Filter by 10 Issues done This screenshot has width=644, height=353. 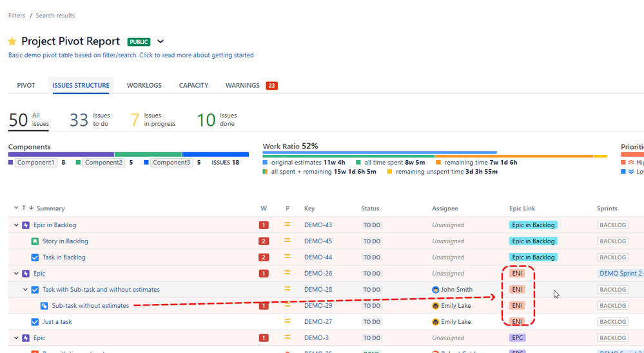click(x=217, y=120)
